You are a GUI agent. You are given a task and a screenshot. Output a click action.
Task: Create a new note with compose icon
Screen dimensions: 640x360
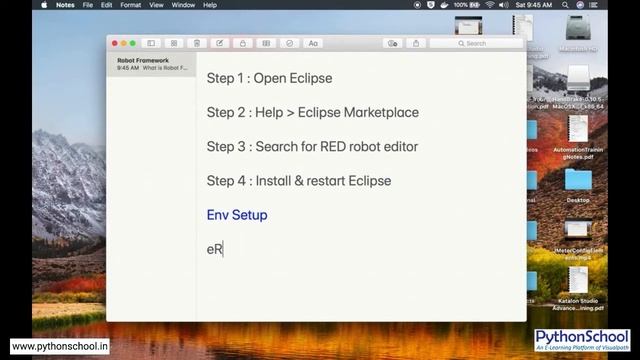(220, 43)
